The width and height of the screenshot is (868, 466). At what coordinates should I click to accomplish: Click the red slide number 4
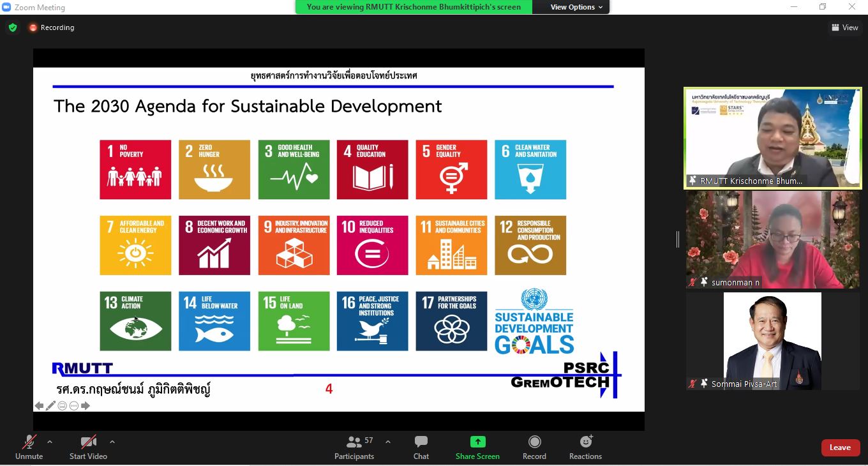[329, 389]
